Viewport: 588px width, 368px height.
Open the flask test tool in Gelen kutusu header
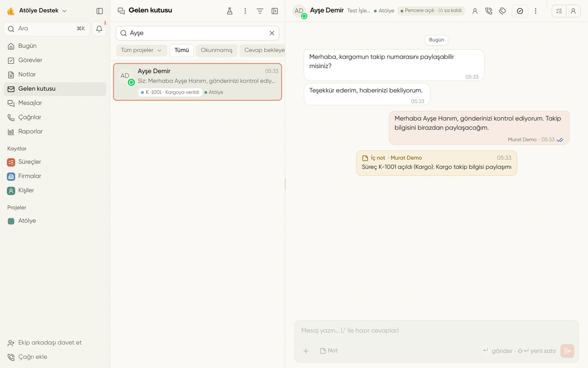[230, 11]
